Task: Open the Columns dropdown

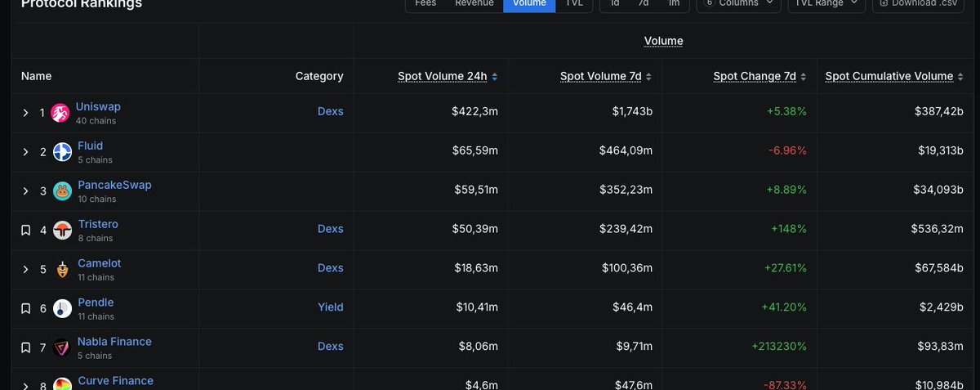Action: coord(737,4)
